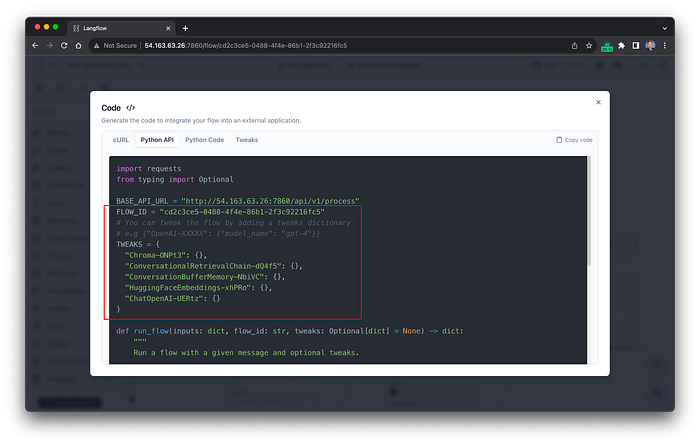Open the browser home page icon
The width and height of the screenshot is (700, 445).
click(x=79, y=46)
